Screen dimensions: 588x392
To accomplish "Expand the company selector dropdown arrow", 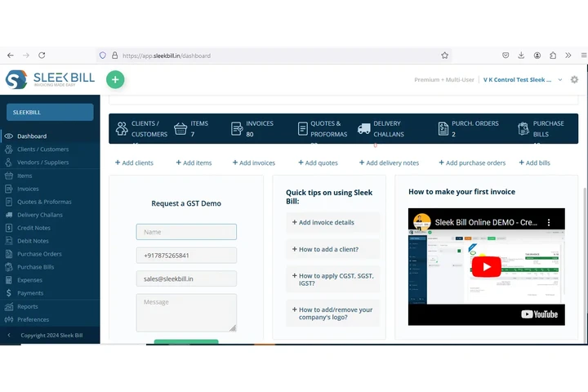I will [560, 79].
